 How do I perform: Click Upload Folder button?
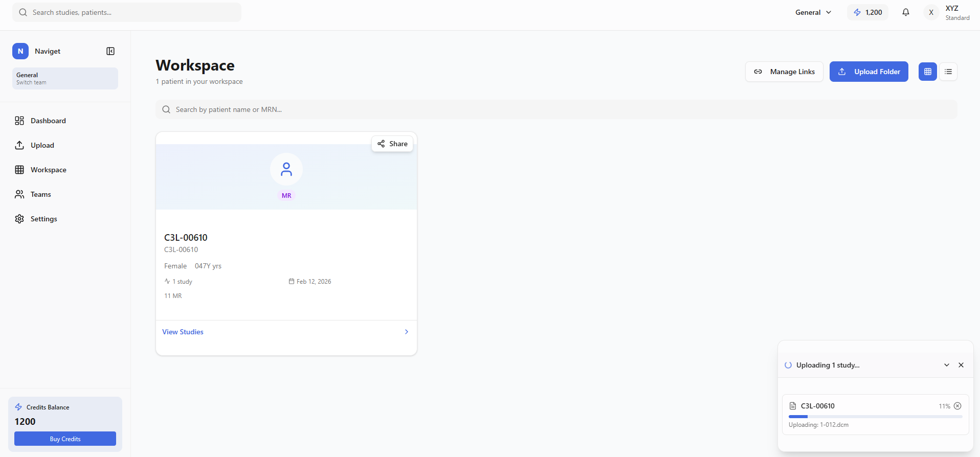point(868,72)
